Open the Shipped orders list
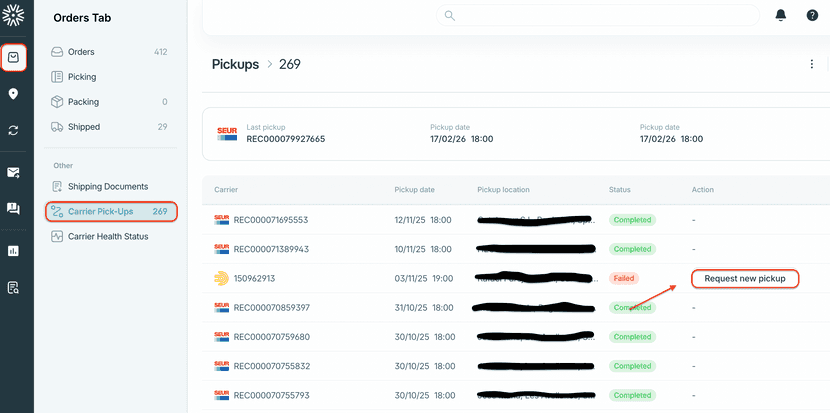This screenshot has width=830, height=413. click(84, 127)
